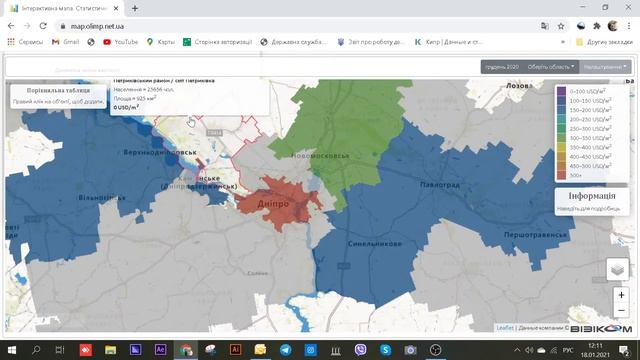Open the Сервисы apps bookmark
640x360 pixels.
[x=25, y=42]
